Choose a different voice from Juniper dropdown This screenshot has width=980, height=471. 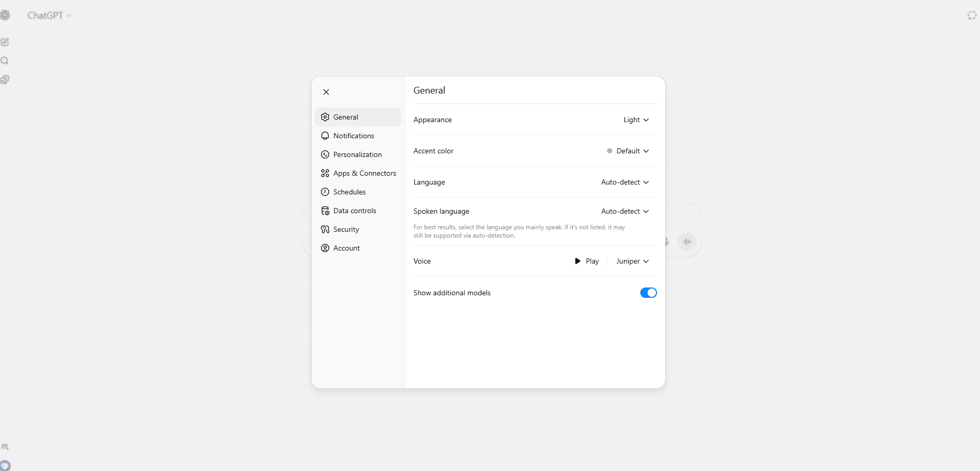[x=632, y=261]
